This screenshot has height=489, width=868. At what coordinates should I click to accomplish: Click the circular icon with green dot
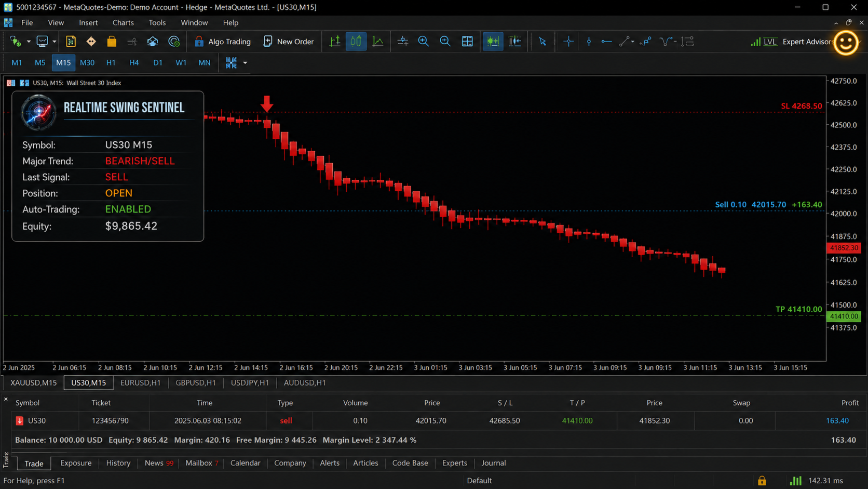(x=174, y=42)
